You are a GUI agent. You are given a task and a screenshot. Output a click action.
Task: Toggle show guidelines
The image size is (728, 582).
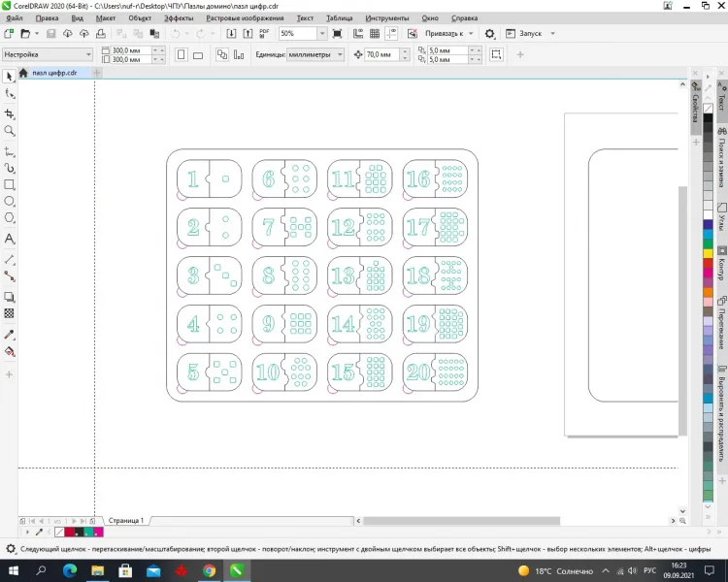(391, 33)
